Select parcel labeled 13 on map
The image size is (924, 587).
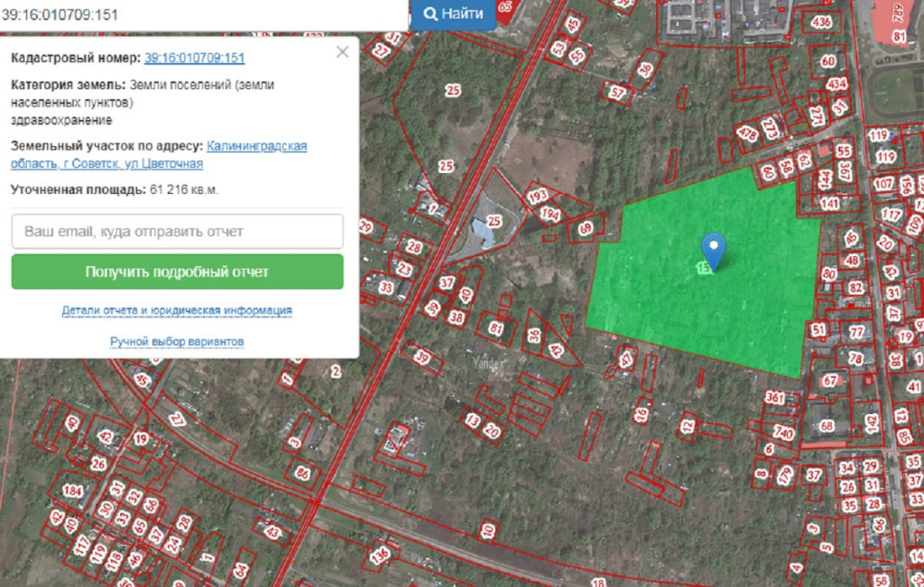click(x=473, y=420)
